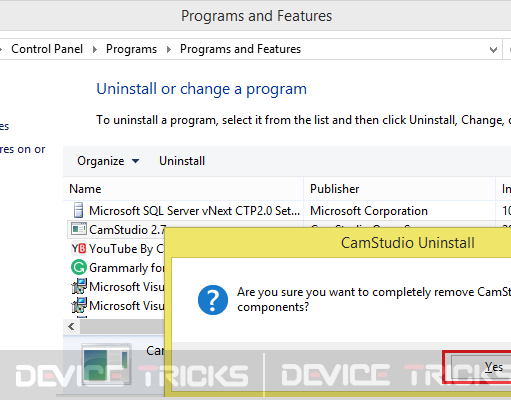The width and height of the screenshot is (511, 400).
Task: Select the CamStudio 2.7 program icon
Action: (79, 229)
